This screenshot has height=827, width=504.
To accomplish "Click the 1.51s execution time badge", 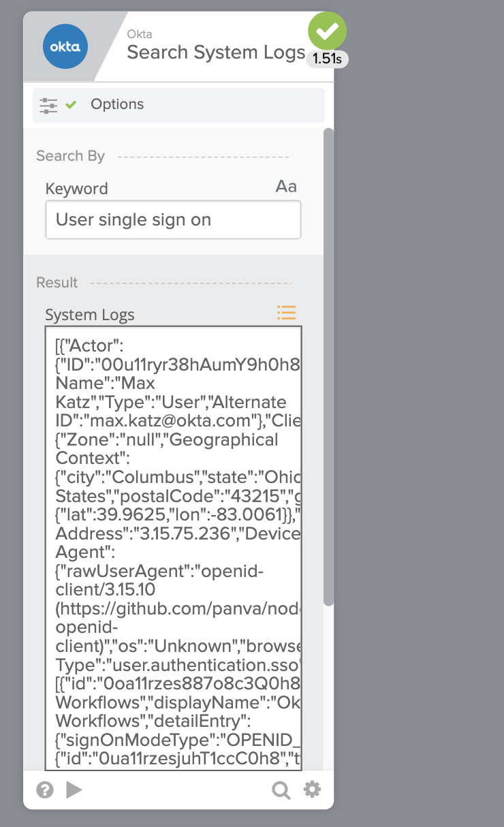I will (x=327, y=59).
